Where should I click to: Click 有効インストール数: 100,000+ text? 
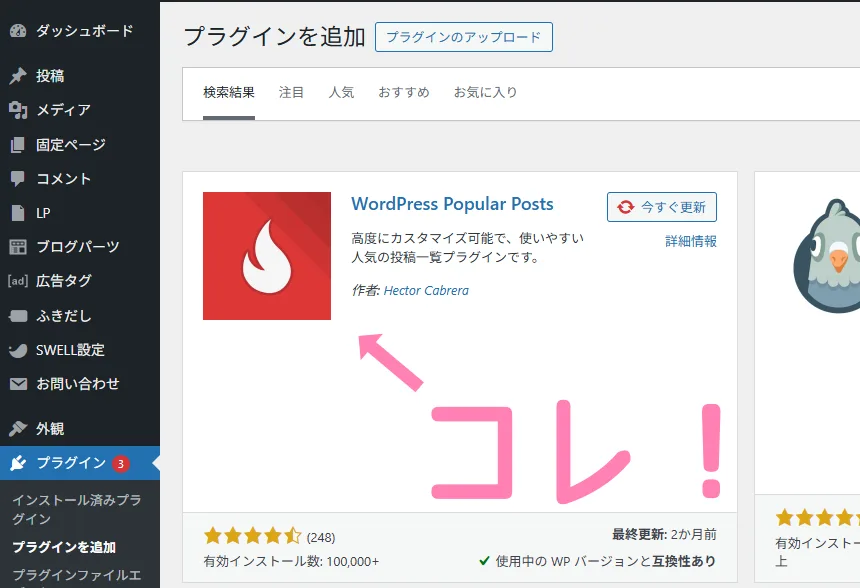coord(291,562)
